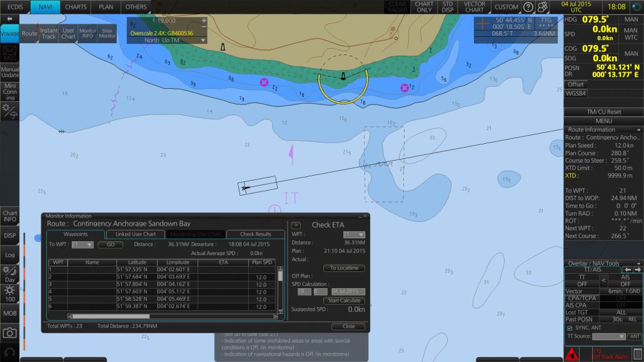Screen dimensions: 644x362
Task: Open the HDG source MAN selector
Action: pos(631,19)
